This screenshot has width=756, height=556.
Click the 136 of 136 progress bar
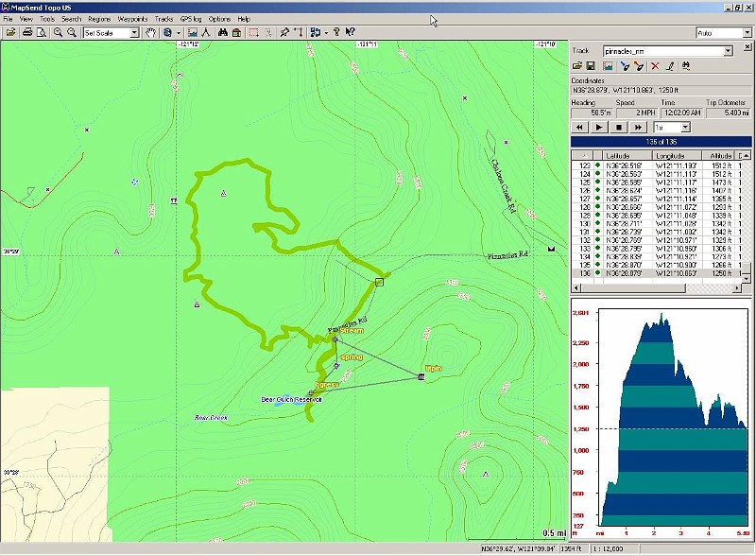pyautogui.click(x=661, y=142)
